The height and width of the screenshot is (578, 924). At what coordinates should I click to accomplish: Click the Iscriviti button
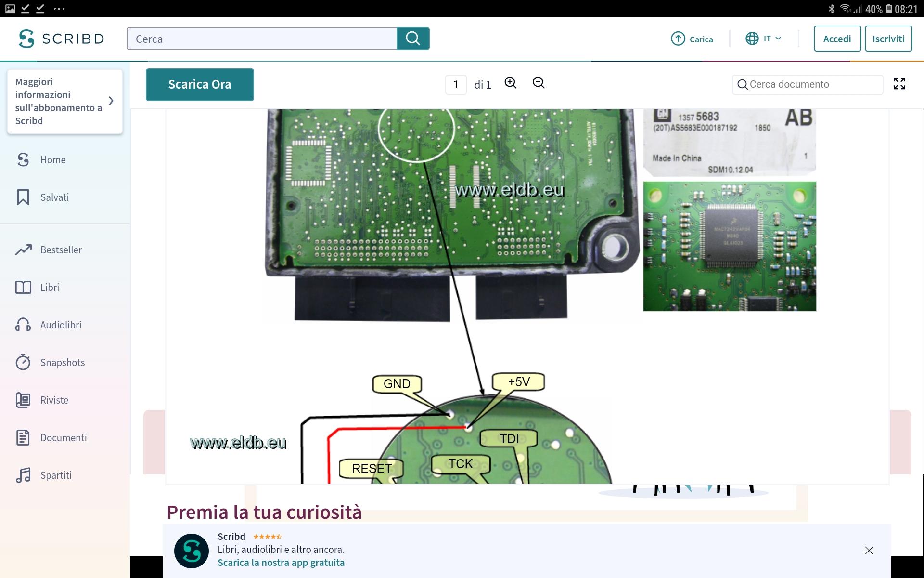click(x=888, y=39)
